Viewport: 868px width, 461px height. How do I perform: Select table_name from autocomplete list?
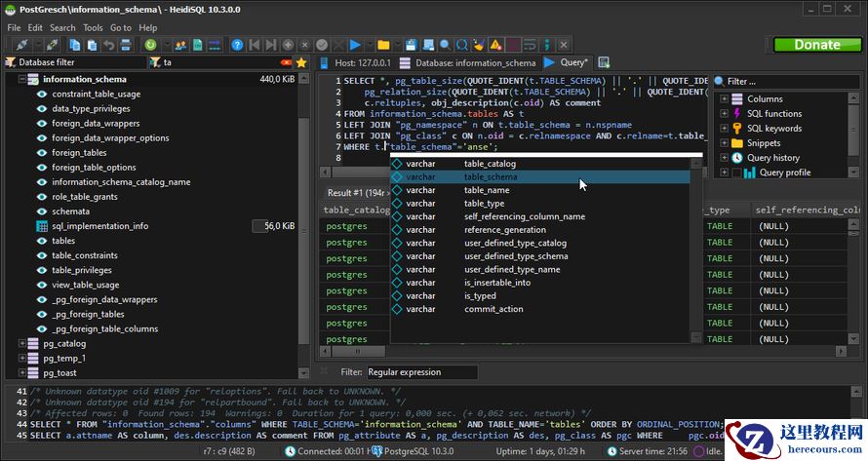click(487, 190)
